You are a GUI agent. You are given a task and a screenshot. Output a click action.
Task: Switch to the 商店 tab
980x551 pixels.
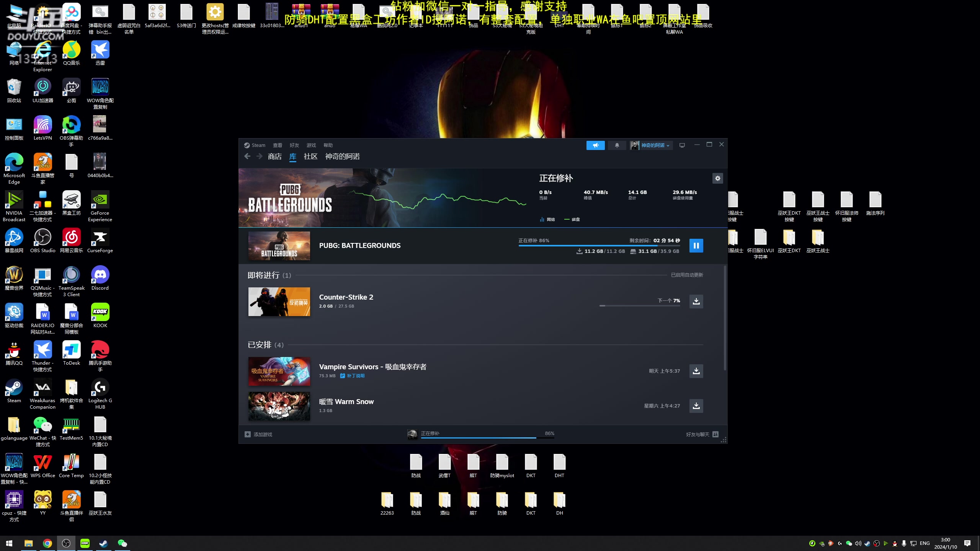click(275, 156)
